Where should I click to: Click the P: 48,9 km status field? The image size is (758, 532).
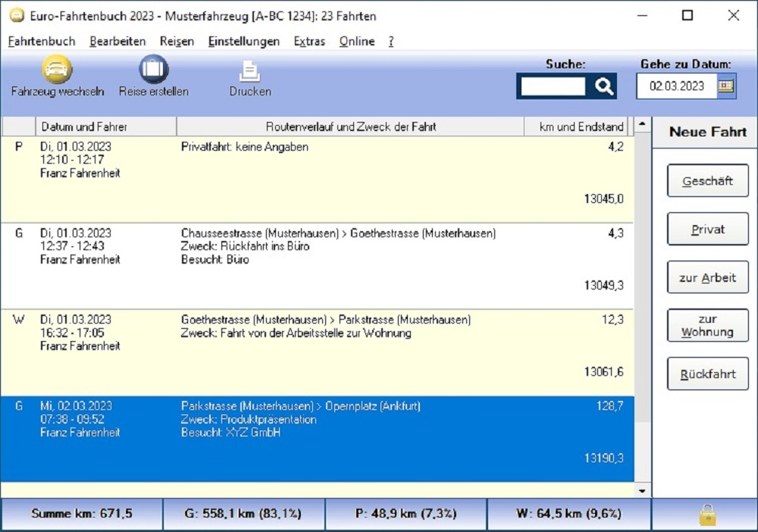tap(406, 514)
